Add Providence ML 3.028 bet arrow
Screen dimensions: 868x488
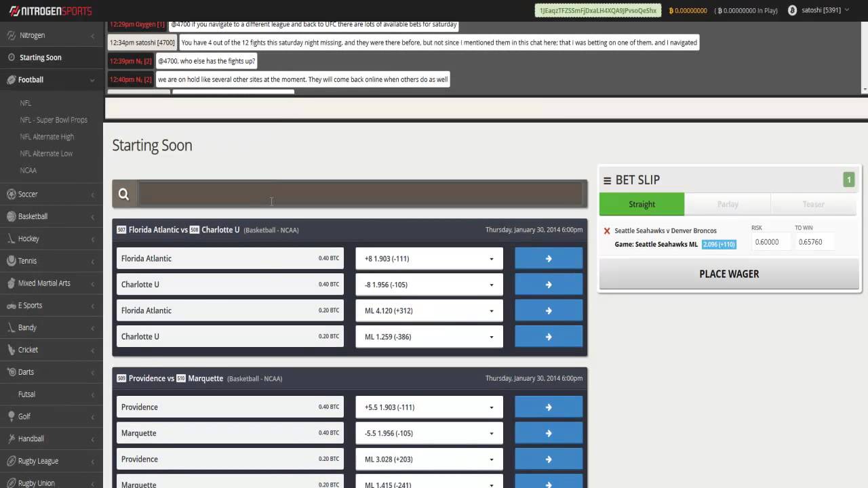coord(549,460)
